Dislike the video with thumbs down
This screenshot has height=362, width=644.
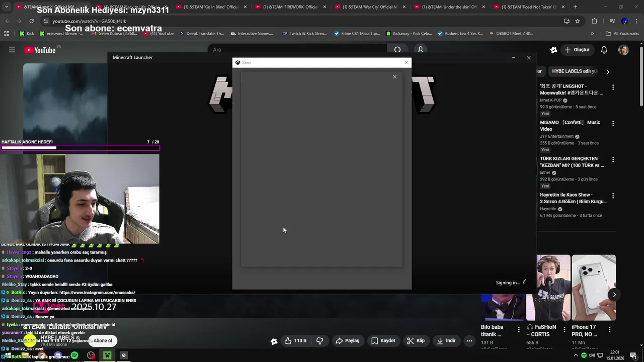(319, 341)
